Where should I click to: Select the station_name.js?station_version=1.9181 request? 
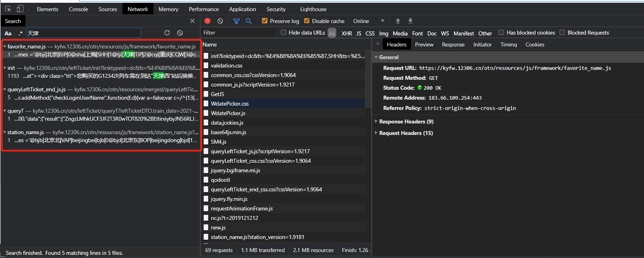pos(284,237)
